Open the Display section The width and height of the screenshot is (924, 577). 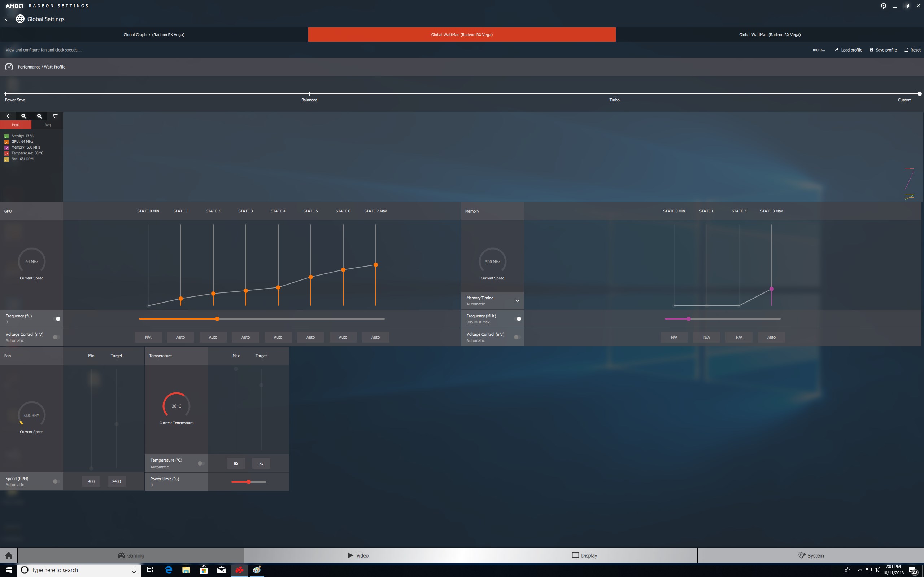tap(584, 555)
